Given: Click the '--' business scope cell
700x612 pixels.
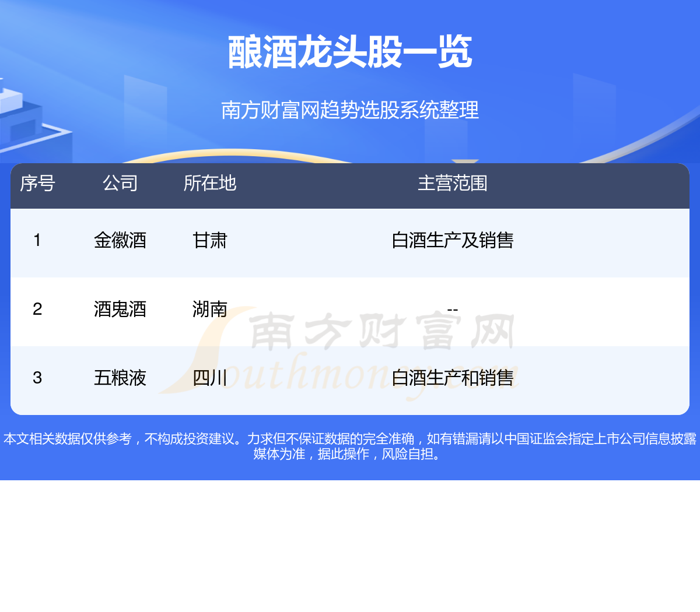Looking at the screenshot, I should 453,310.
